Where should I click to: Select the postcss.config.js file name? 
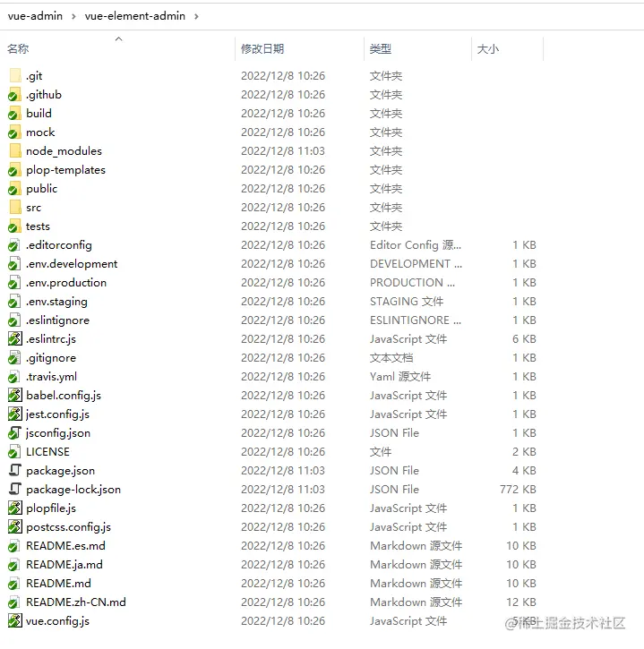click(x=68, y=527)
